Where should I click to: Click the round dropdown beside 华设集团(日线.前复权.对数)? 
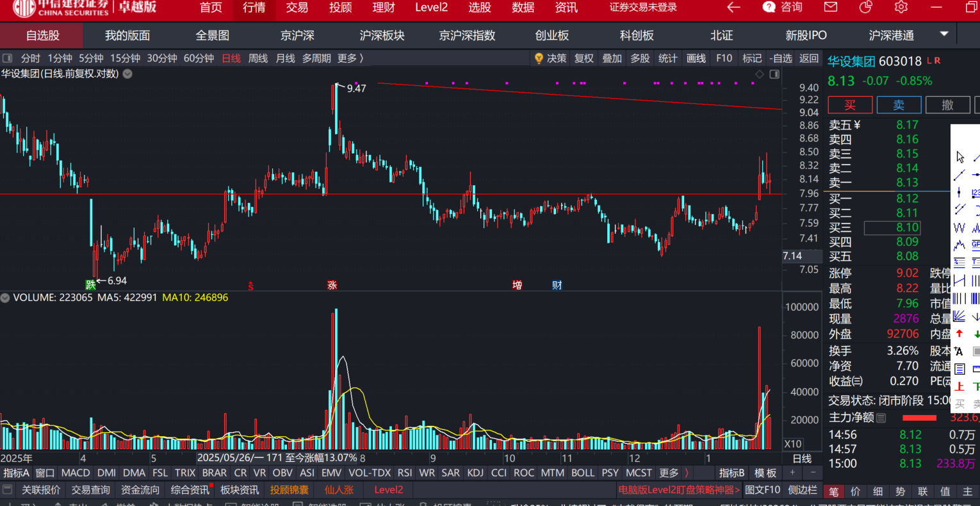[x=127, y=74]
